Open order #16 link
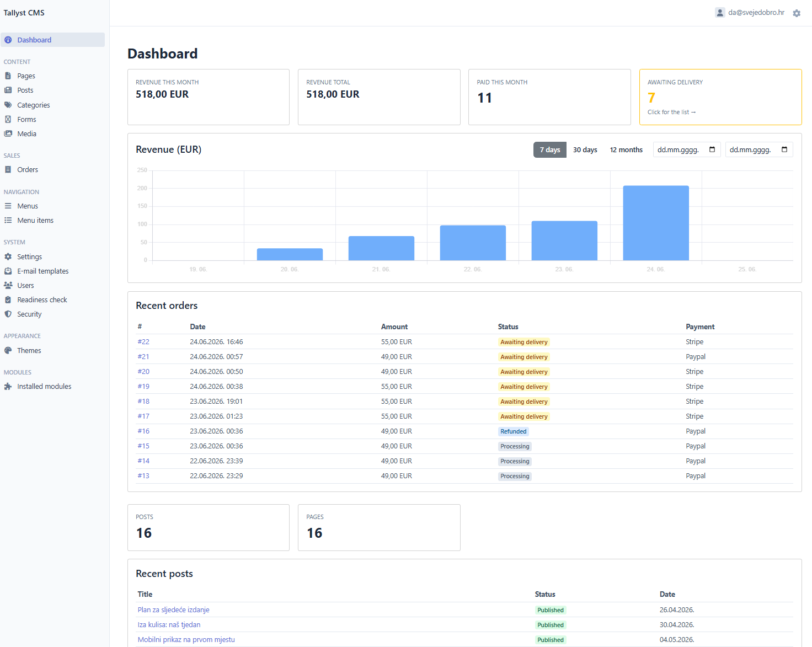The width and height of the screenshot is (812, 647). tap(143, 431)
